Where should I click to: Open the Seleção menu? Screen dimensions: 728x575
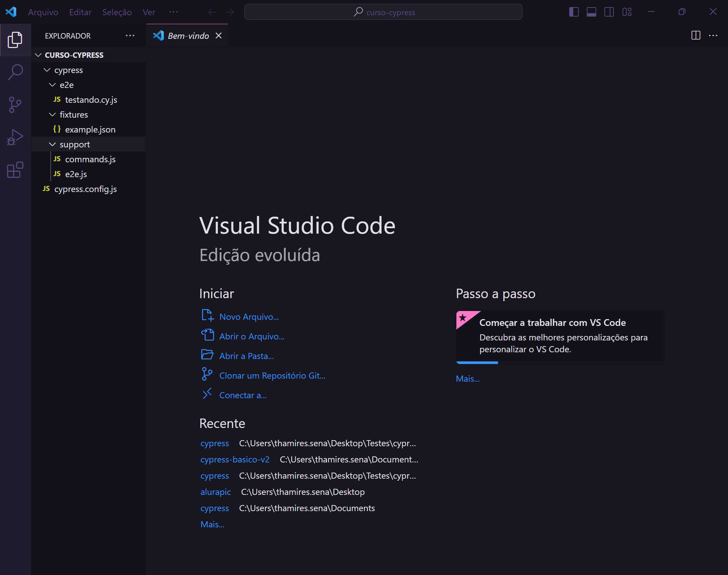point(117,12)
